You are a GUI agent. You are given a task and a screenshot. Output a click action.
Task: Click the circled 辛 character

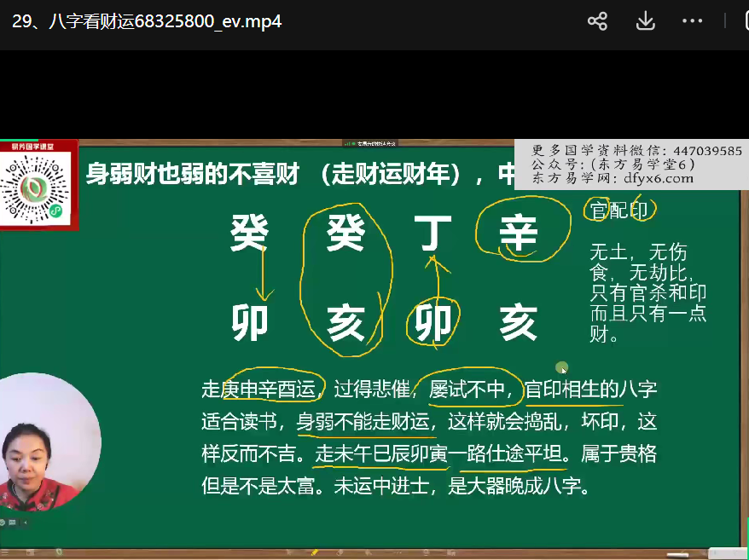(x=519, y=230)
